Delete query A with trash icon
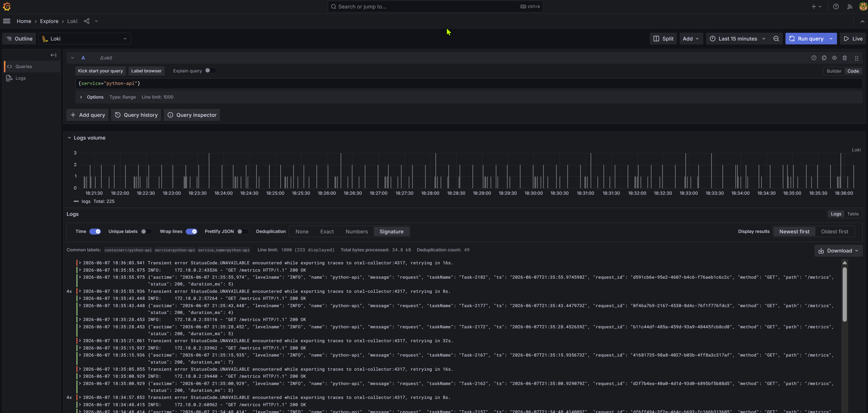Image resolution: width=868 pixels, height=413 pixels. (845, 58)
